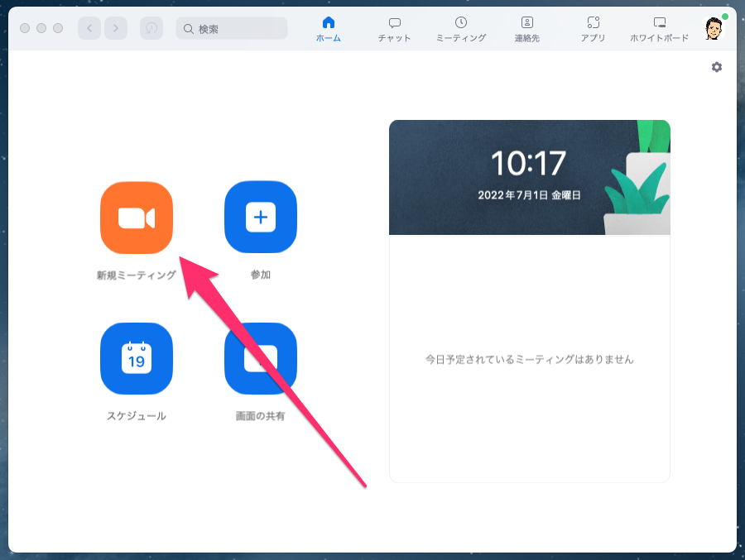
Task: Click the 画面の共有 label text
Action: [x=261, y=416]
